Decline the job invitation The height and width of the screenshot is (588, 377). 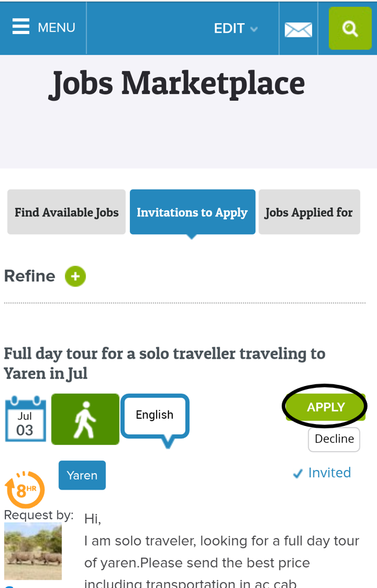click(334, 439)
